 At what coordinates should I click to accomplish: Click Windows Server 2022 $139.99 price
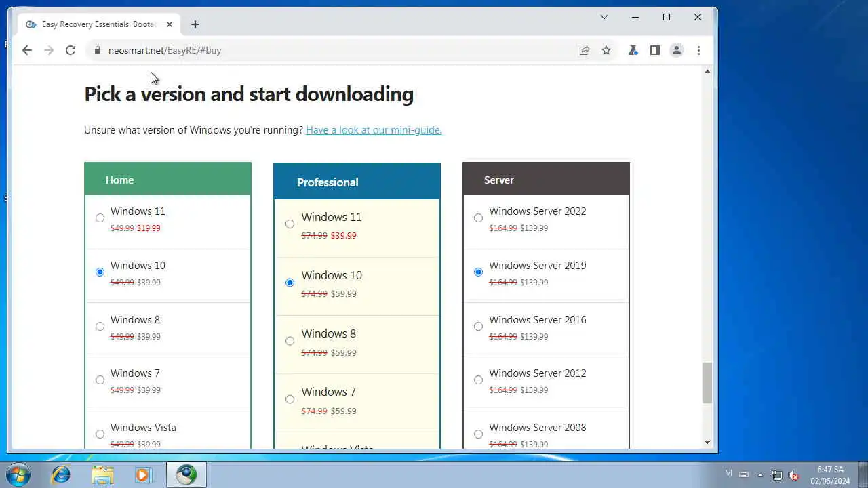click(534, 228)
